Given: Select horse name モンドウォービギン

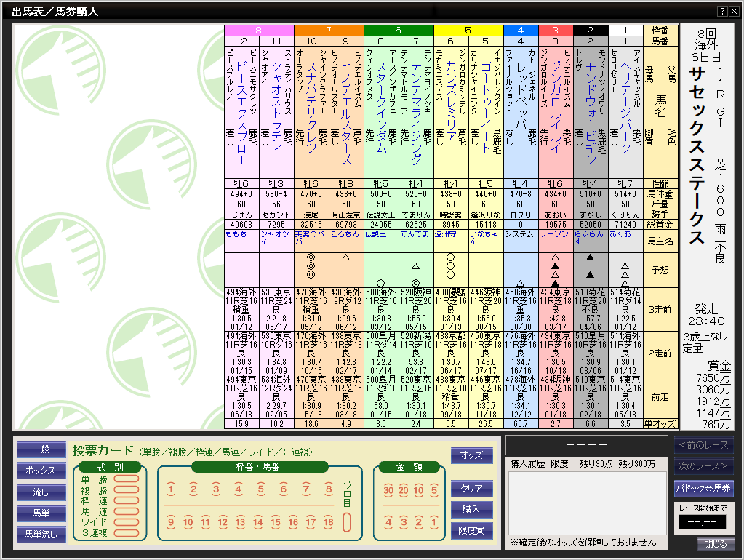Looking at the screenshot, I should 591,113.
